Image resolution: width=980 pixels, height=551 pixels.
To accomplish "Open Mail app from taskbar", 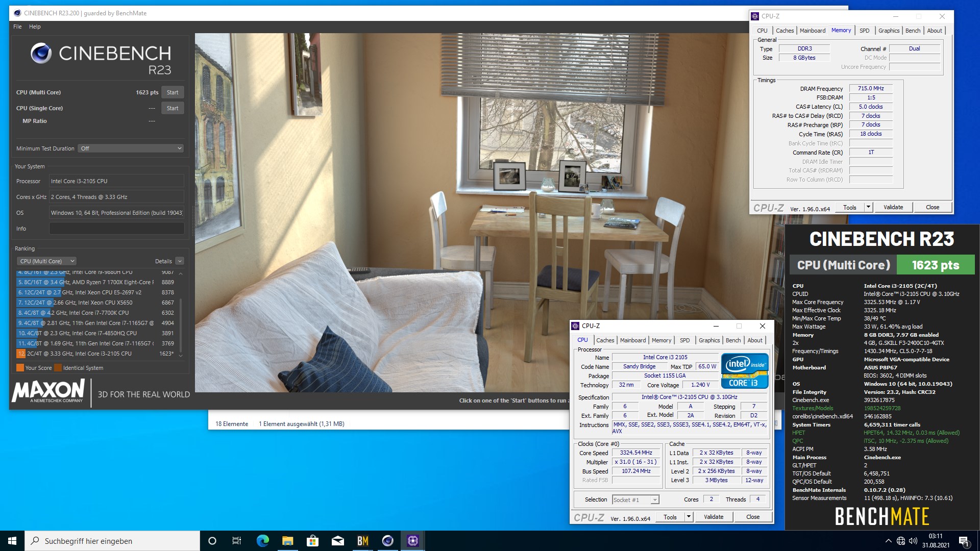I will tap(337, 541).
